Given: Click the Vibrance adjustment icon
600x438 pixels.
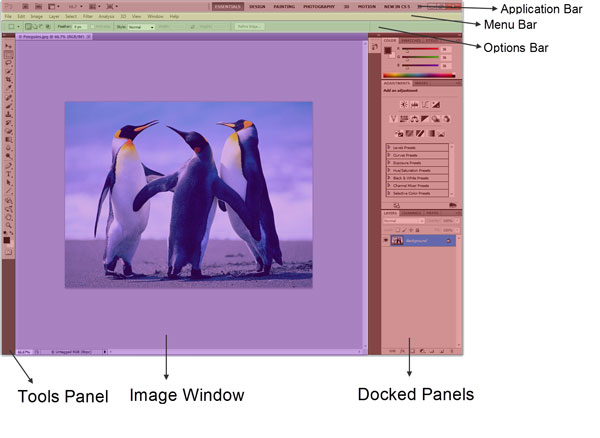Looking at the screenshot, I should tap(393, 119).
